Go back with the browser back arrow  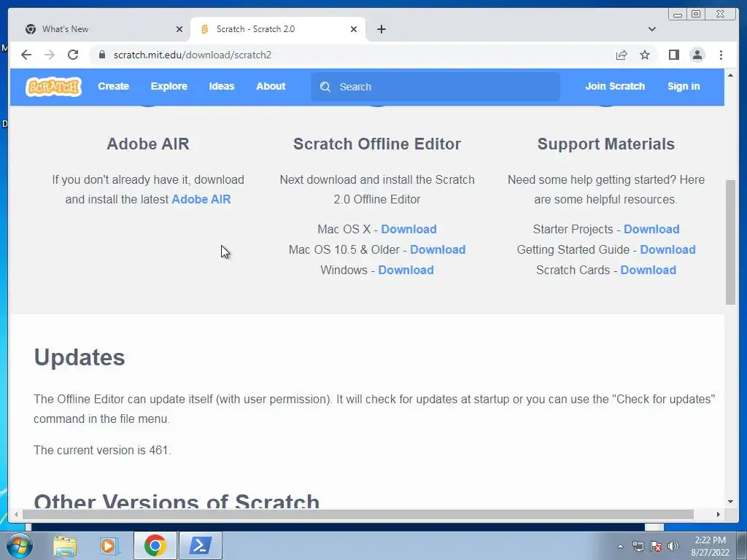pos(26,55)
